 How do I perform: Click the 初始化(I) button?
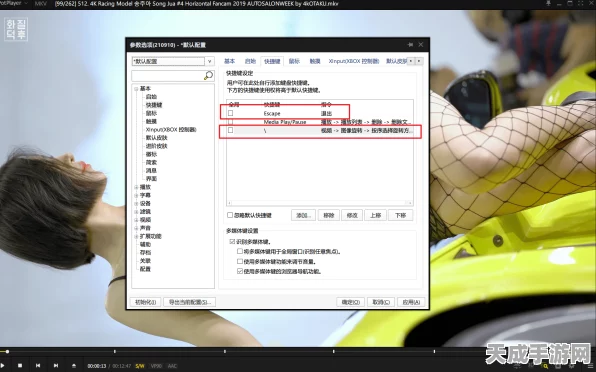tap(146, 302)
